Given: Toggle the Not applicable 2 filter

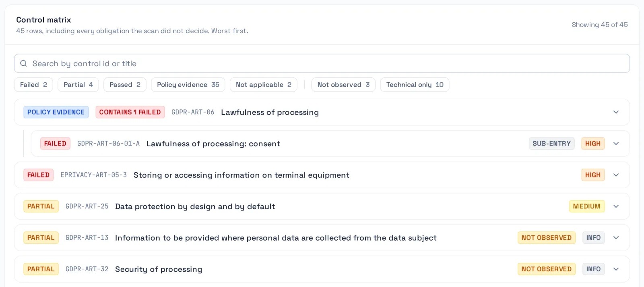Looking at the screenshot, I should [x=264, y=85].
